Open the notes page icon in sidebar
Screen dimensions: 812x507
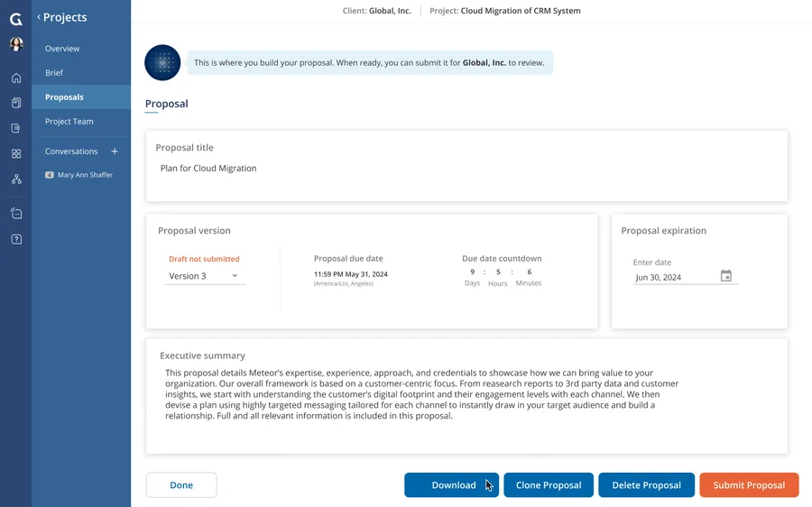(x=16, y=128)
